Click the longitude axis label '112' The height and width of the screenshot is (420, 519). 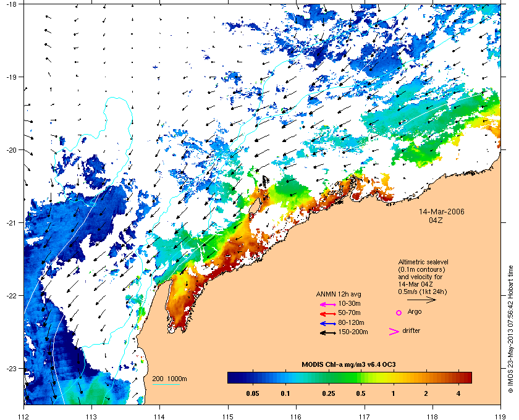click(x=24, y=417)
